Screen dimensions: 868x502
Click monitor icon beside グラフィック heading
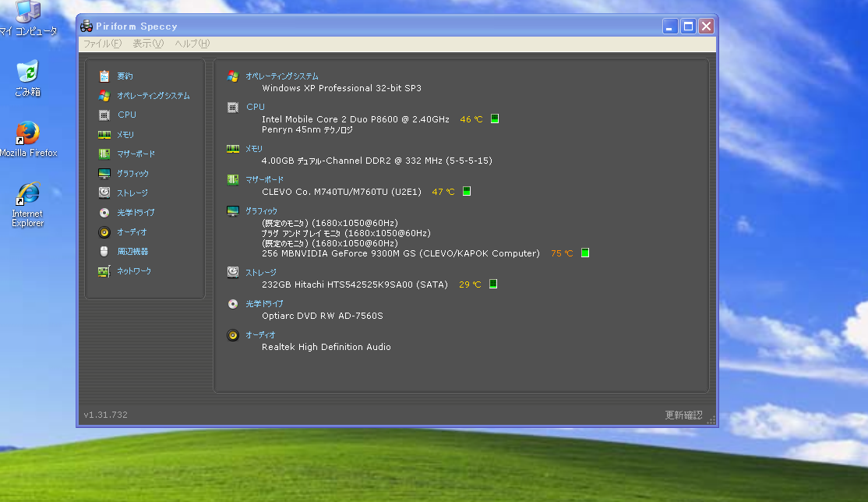(233, 211)
